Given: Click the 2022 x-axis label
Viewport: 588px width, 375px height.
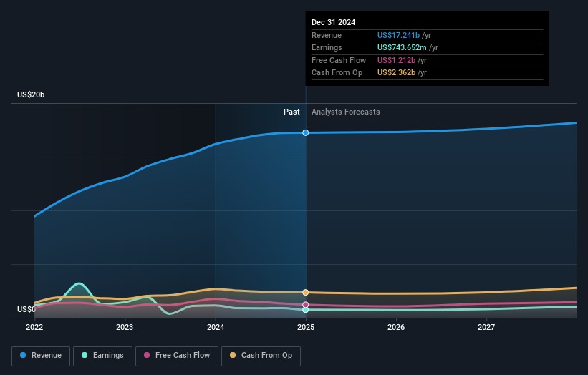Looking at the screenshot, I should point(34,328).
